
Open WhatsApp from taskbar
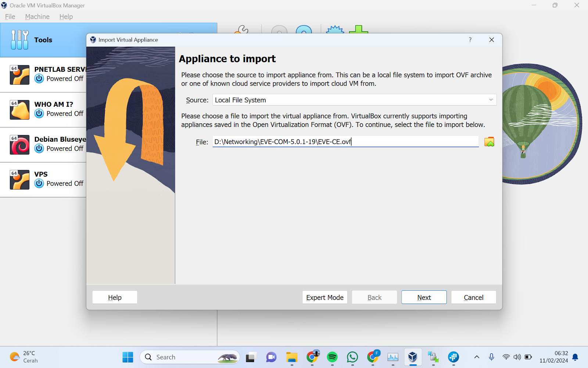pos(352,357)
